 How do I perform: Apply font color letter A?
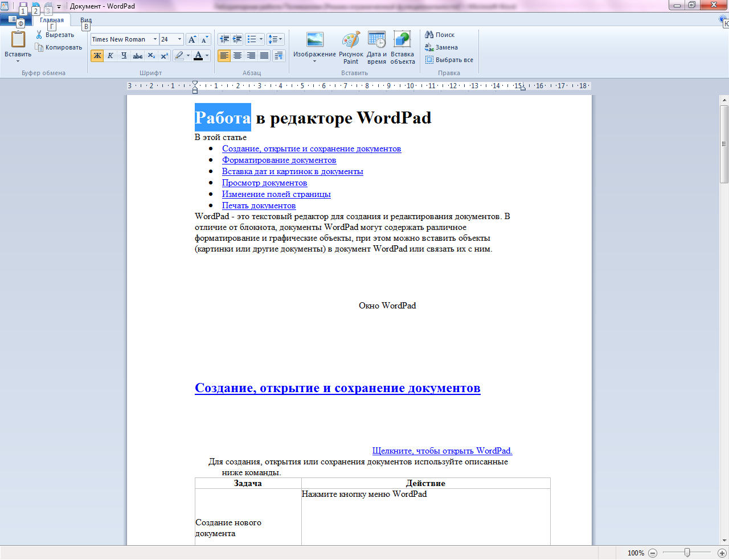click(x=198, y=56)
